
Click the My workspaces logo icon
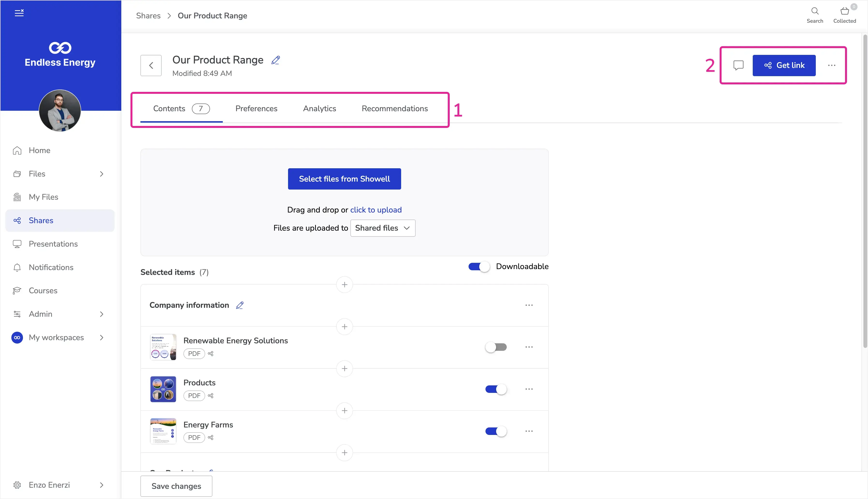point(17,338)
